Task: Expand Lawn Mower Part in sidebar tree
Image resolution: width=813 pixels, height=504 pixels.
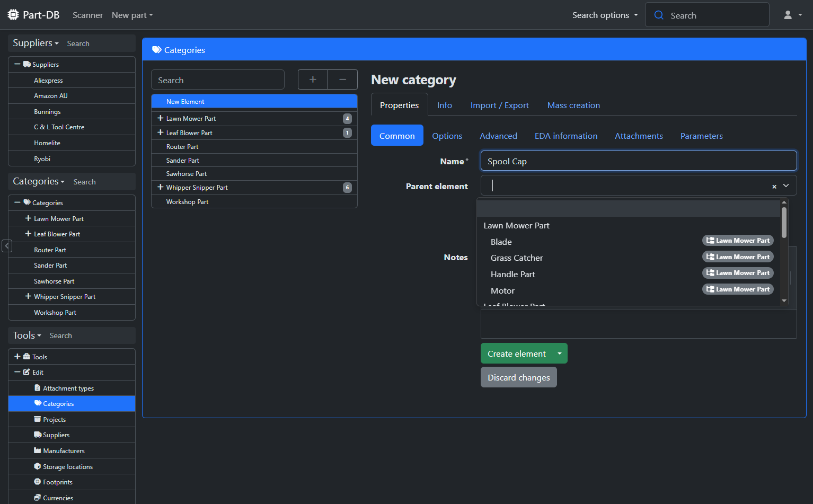Action: 28,218
